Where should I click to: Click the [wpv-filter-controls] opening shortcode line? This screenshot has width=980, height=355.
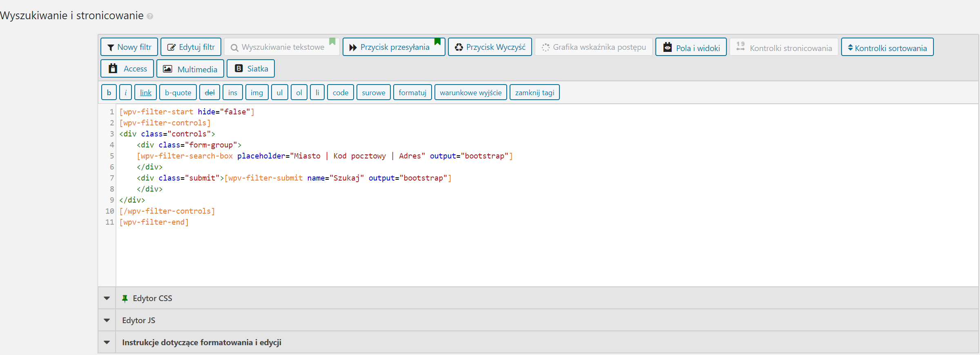pyautogui.click(x=165, y=123)
